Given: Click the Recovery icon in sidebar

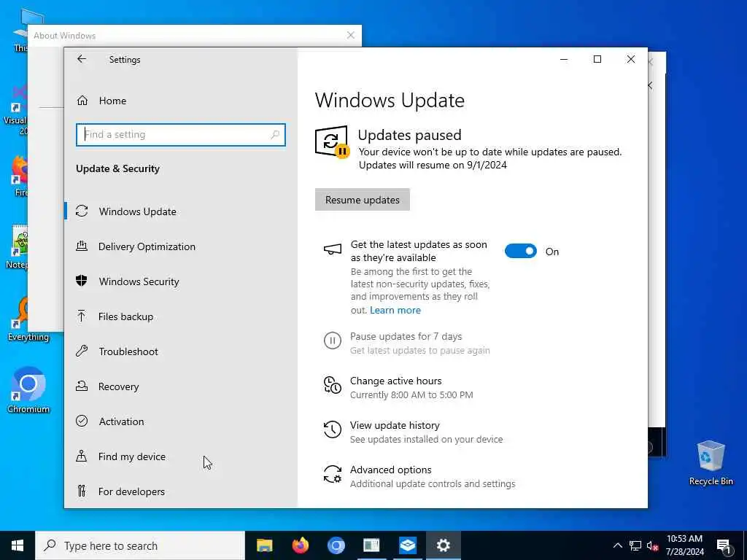Looking at the screenshot, I should click(x=82, y=386).
